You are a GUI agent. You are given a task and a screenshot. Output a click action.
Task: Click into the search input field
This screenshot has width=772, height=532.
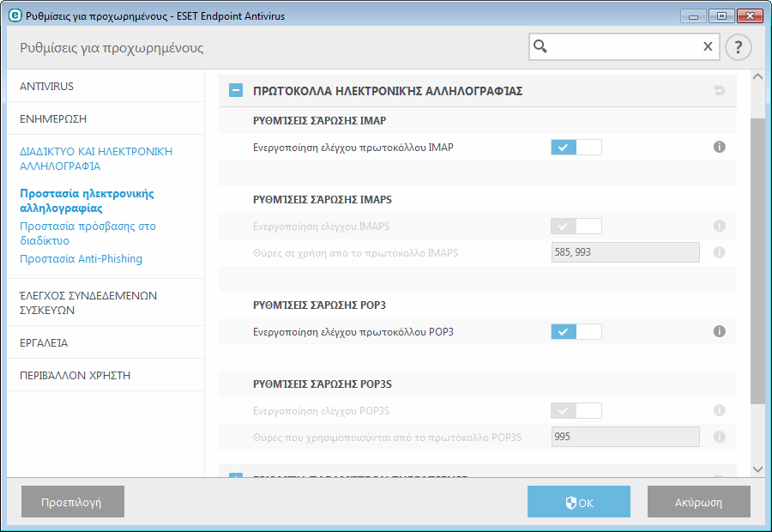click(624, 47)
